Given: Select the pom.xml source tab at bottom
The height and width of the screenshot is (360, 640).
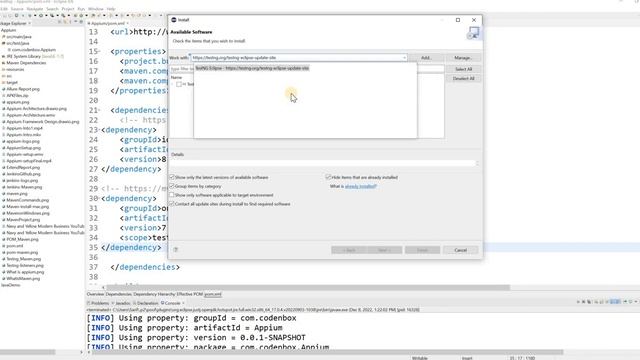Looking at the screenshot, I should click(213, 294).
